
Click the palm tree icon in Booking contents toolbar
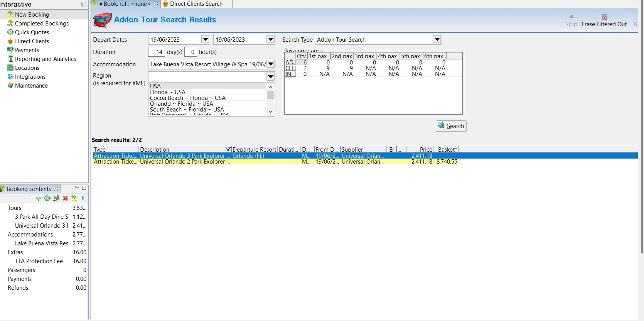74,198
